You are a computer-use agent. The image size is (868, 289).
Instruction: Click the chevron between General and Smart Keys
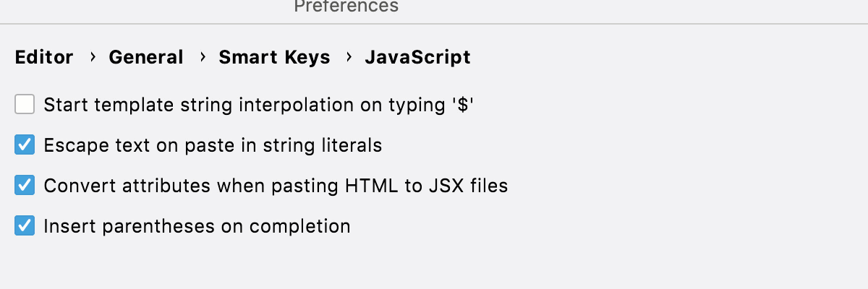[202, 57]
